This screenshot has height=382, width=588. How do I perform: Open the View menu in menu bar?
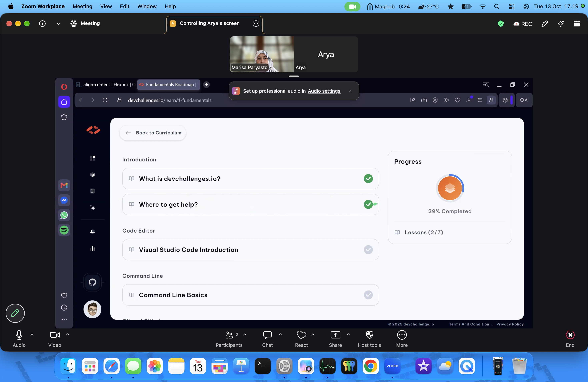click(106, 6)
